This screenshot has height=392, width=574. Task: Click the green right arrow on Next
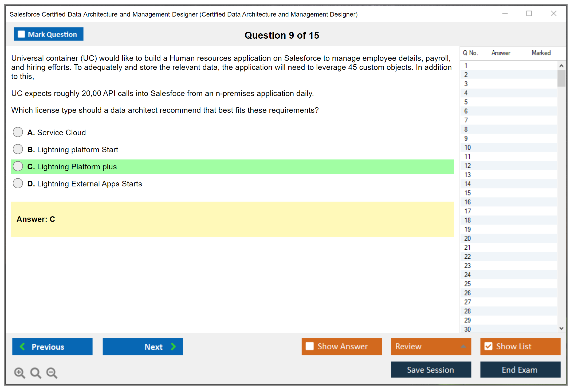173,346
